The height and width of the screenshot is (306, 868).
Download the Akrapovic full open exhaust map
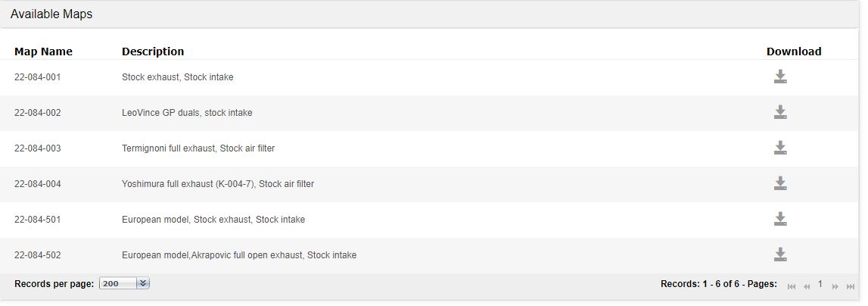point(780,255)
